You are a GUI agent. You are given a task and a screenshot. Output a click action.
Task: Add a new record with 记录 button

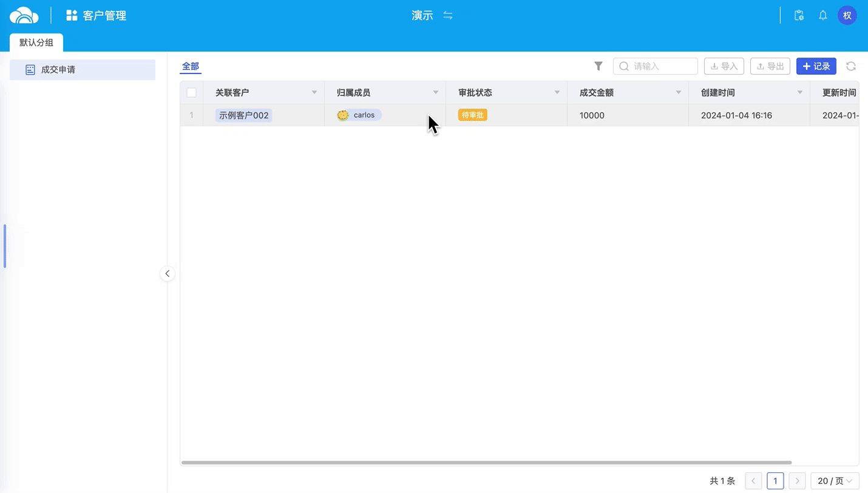pyautogui.click(x=816, y=66)
